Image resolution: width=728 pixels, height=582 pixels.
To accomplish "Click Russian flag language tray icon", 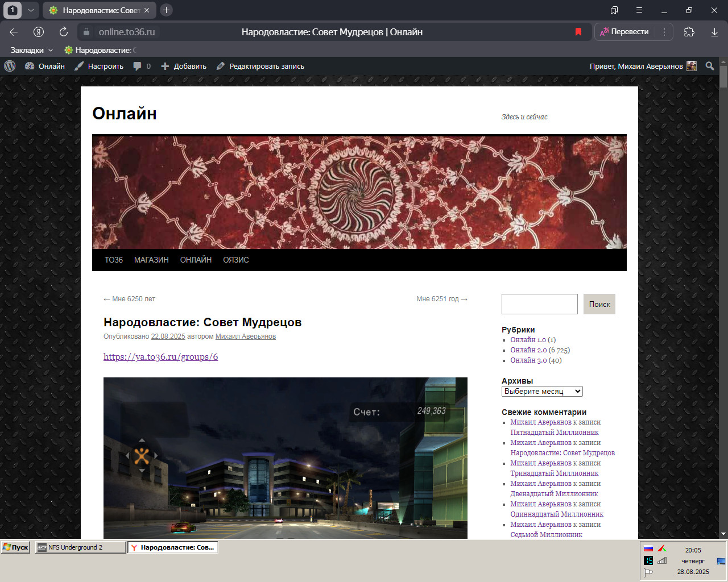I will (648, 548).
